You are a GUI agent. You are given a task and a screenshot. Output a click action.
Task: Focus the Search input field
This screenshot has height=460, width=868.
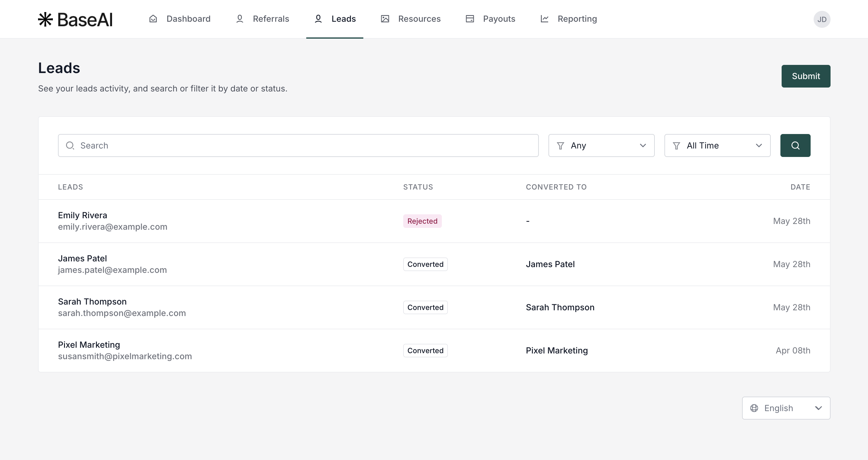pos(298,145)
